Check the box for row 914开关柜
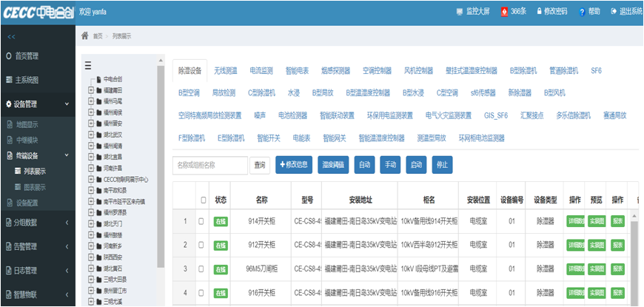The image size is (644, 307). [x=201, y=221]
